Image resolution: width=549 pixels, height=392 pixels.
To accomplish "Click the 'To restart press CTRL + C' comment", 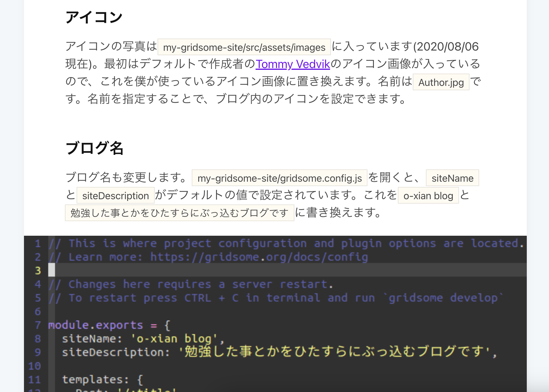I will click(276, 298).
